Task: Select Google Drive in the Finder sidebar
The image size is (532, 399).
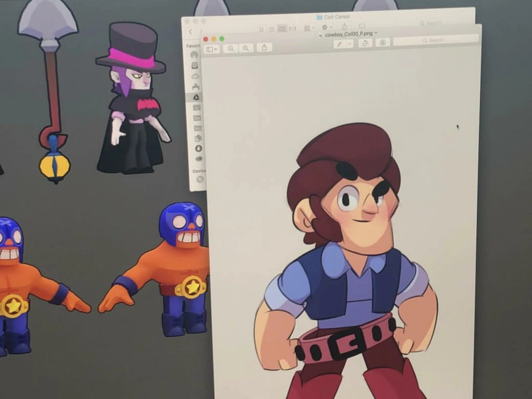Action: pos(196,97)
